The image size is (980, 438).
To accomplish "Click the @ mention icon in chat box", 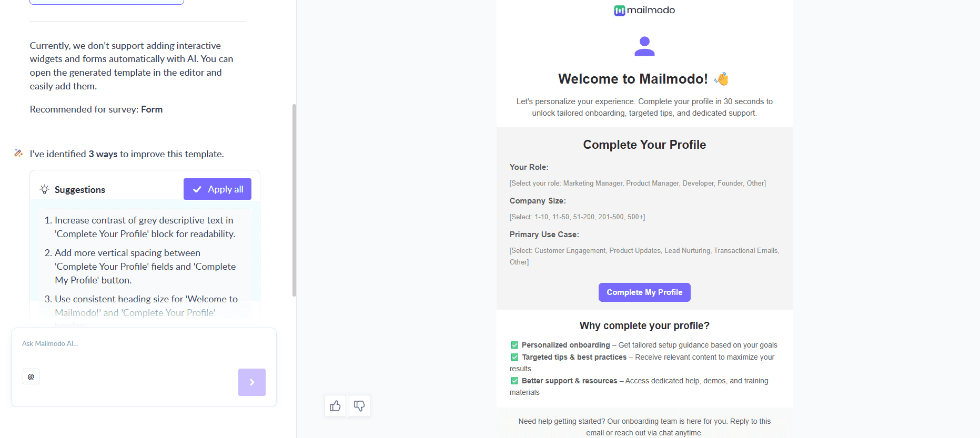I will tap(31, 376).
